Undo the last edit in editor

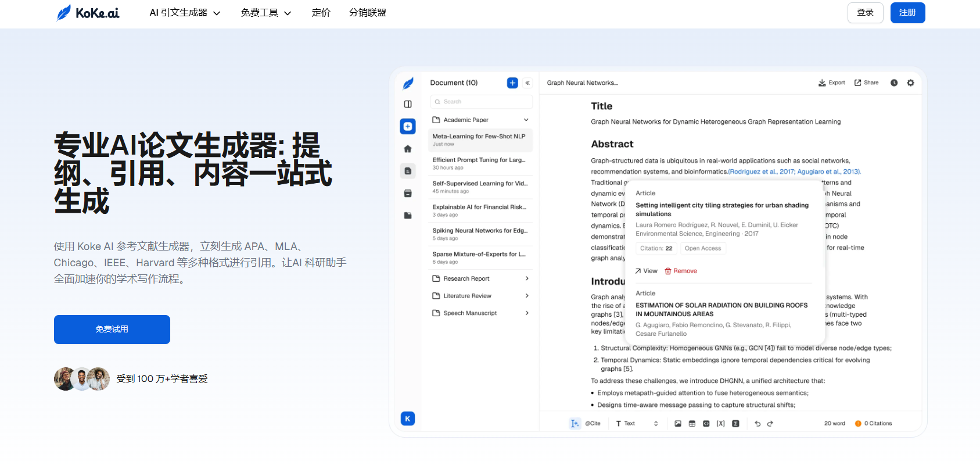(758, 424)
